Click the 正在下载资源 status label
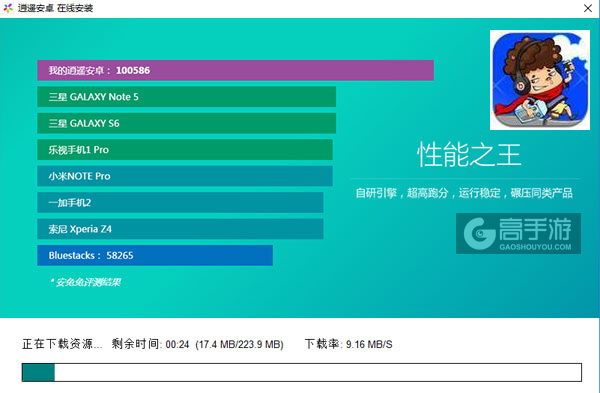 (x=62, y=344)
